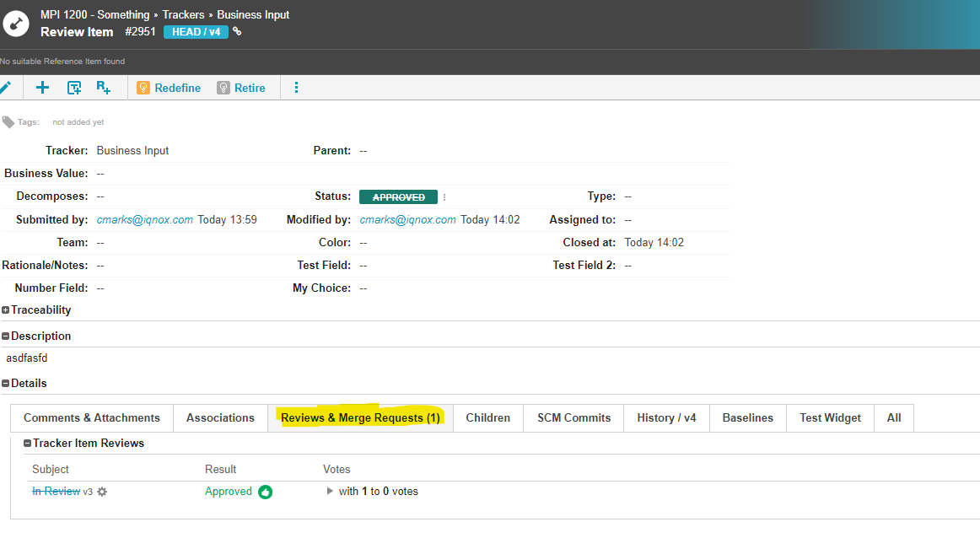The height and width of the screenshot is (549, 980).
Task: Click the pencil edit icon
Action: pyautogui.click(x=5, y=88)
